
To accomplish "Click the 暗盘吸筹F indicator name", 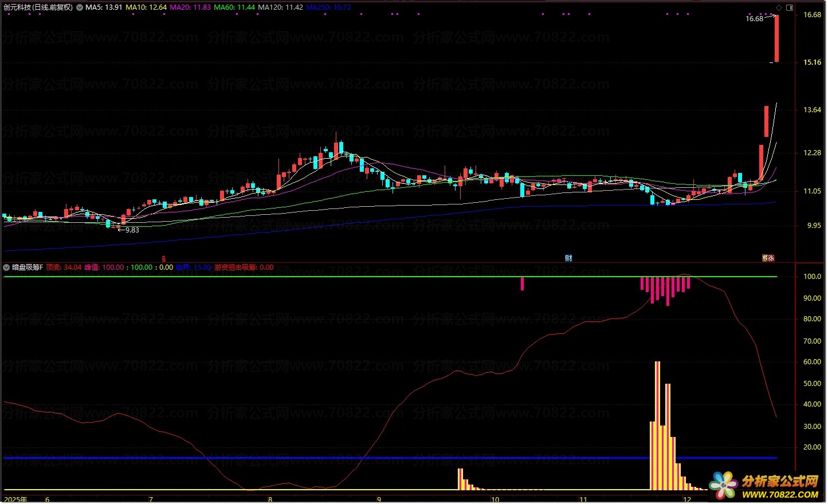I will (28, 267).
